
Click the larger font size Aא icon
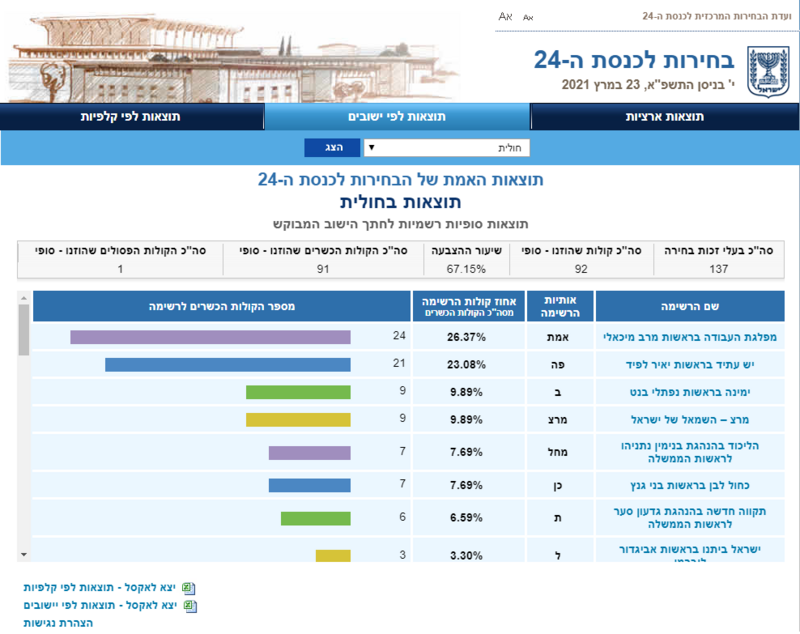coord(505,17)
